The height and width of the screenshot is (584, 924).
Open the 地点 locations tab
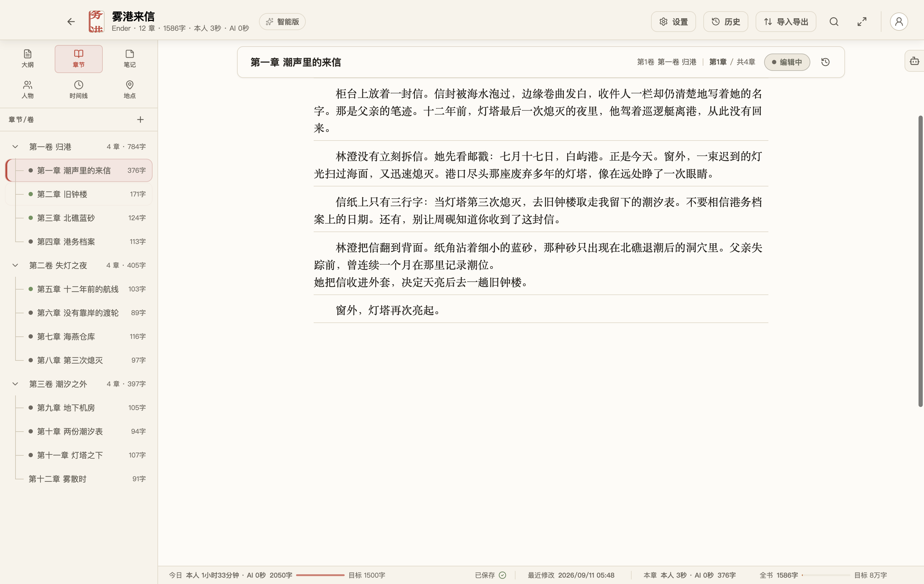[x=130, y=90]
